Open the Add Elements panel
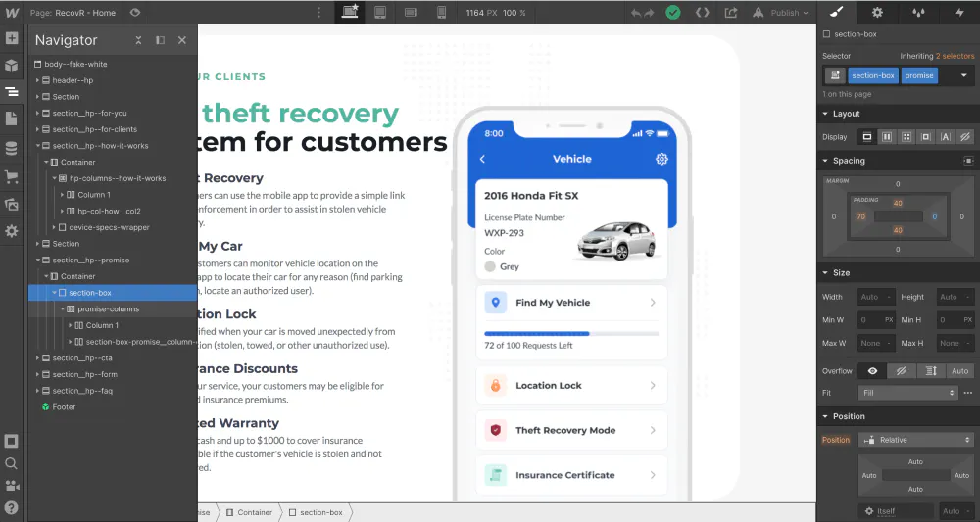The width and height of the screenshot is (980, 522). click(11, 38)
